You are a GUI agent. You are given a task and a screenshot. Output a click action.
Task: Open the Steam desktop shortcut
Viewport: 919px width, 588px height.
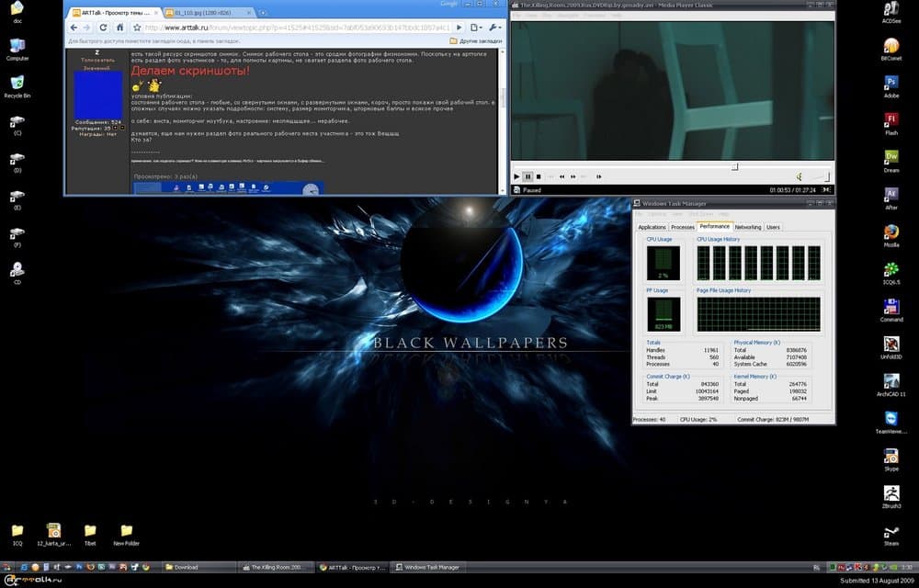click(x=891, y=535)
